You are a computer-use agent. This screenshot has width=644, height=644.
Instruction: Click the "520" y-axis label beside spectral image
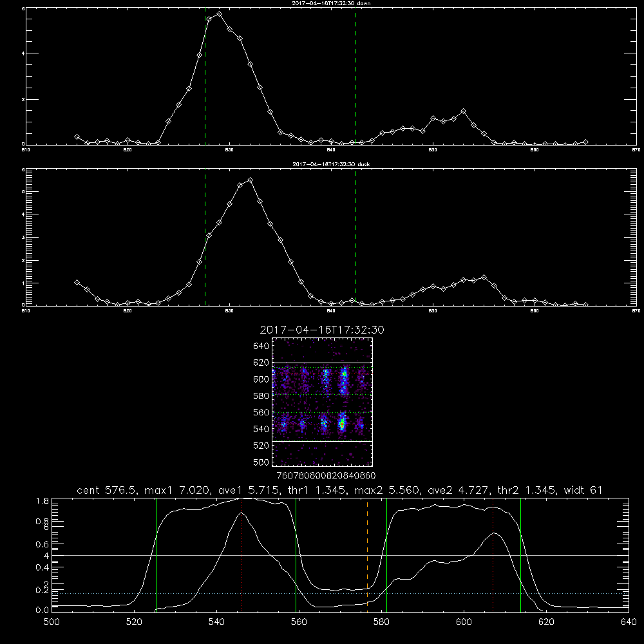point(261,446)
